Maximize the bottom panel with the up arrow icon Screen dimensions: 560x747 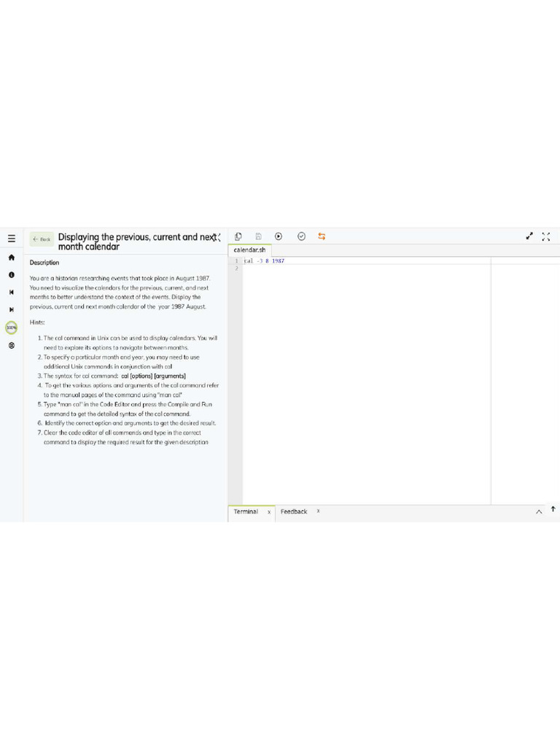553,509
